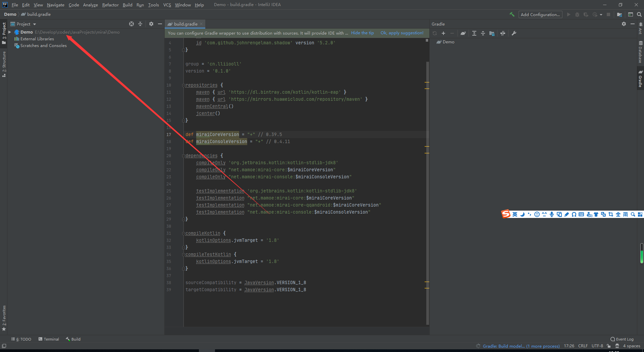
Task: Open Project Structure from the top toolbar
Action: (620, 14)
